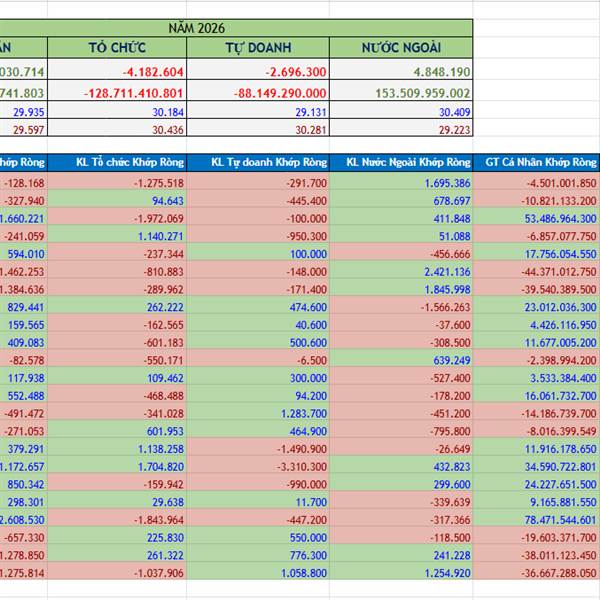Viewport: 600px width, 600px height.
Task: Select cell 94.643
Action: 117,199
